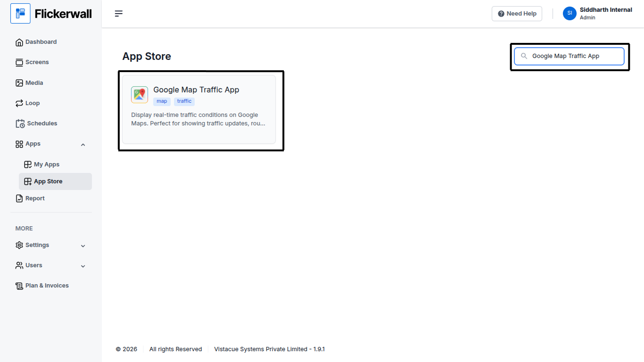Click the Report document icon
Viewport: 644px width, 362px height.
[19, 198]
